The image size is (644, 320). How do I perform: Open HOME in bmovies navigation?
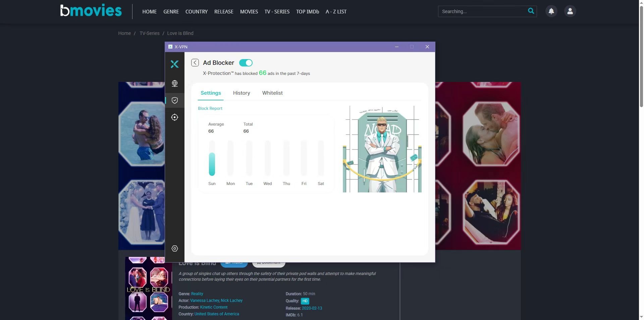[149, 11]
